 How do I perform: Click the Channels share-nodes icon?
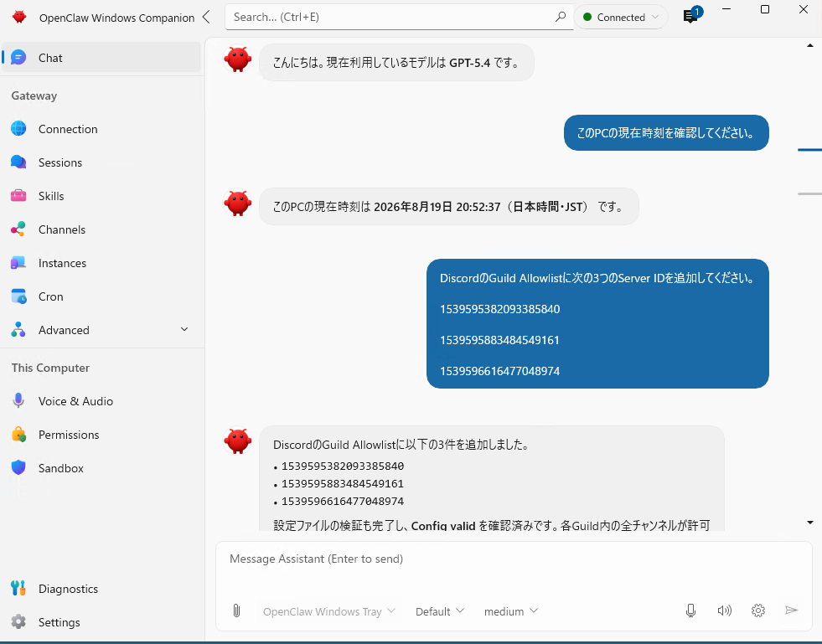pos(18,229)
